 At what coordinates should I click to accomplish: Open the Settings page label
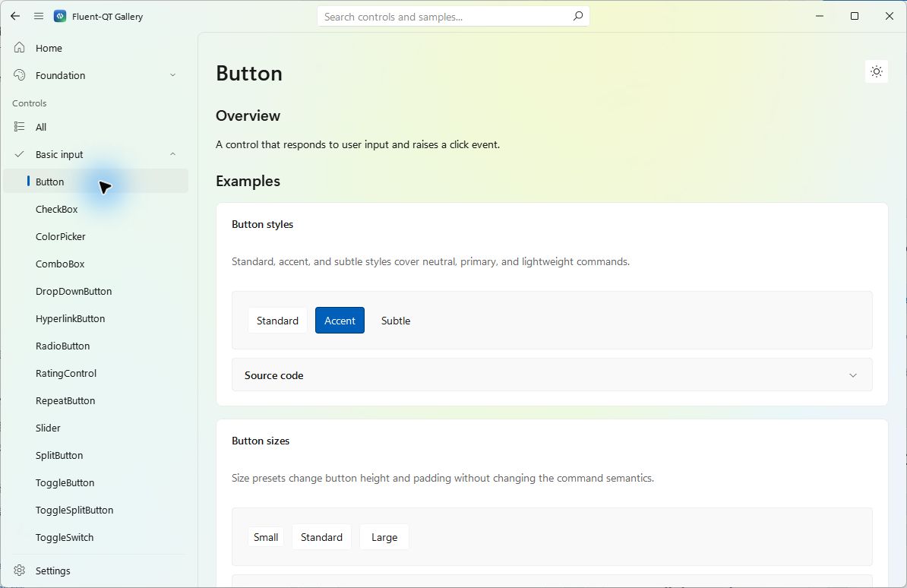point(52,571)
